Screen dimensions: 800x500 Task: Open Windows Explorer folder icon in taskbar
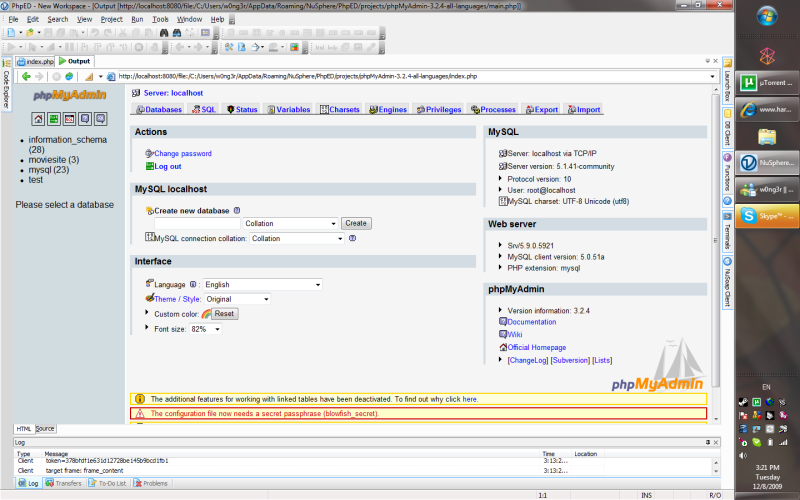[x=767, y=136]
